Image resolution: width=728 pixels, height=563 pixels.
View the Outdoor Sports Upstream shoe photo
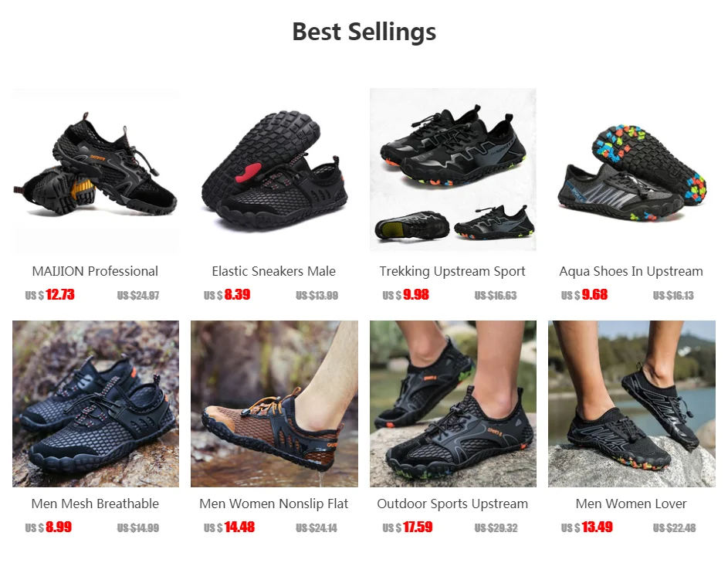pos(453,404)
